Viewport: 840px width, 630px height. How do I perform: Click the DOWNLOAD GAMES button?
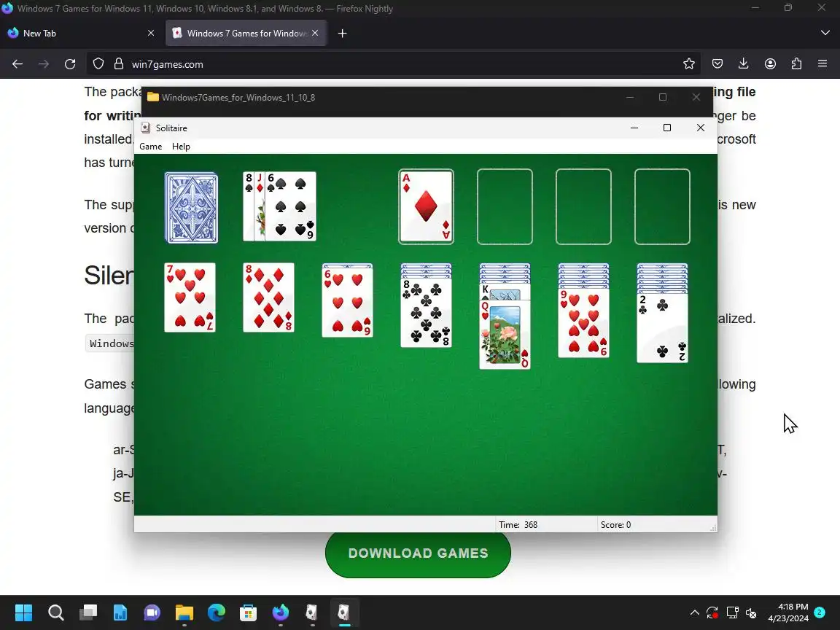[418, 553]
